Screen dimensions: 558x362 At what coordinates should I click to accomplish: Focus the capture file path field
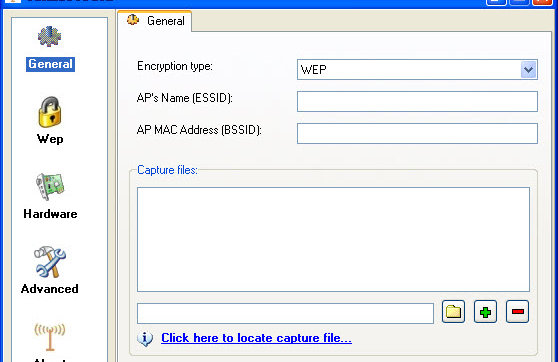(x=285, y=313)
